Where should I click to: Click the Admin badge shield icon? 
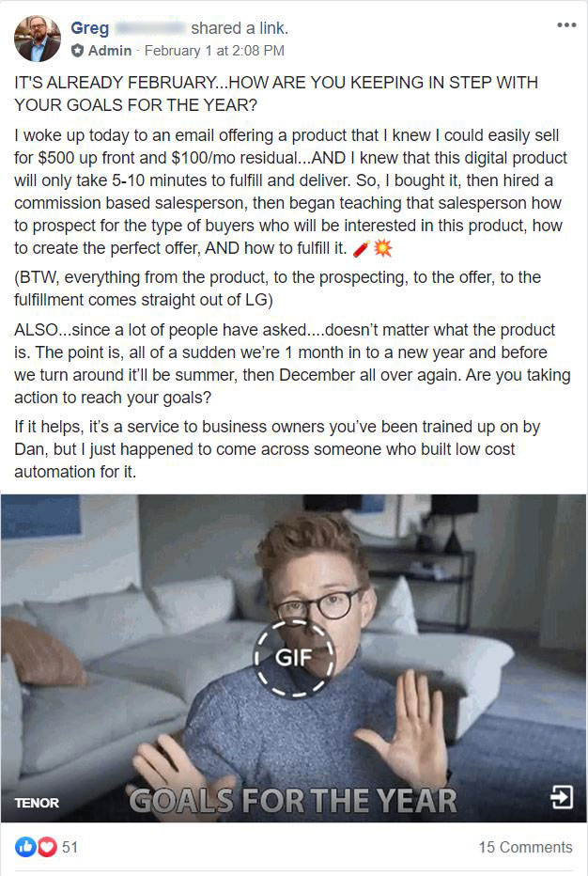point(77,51)
